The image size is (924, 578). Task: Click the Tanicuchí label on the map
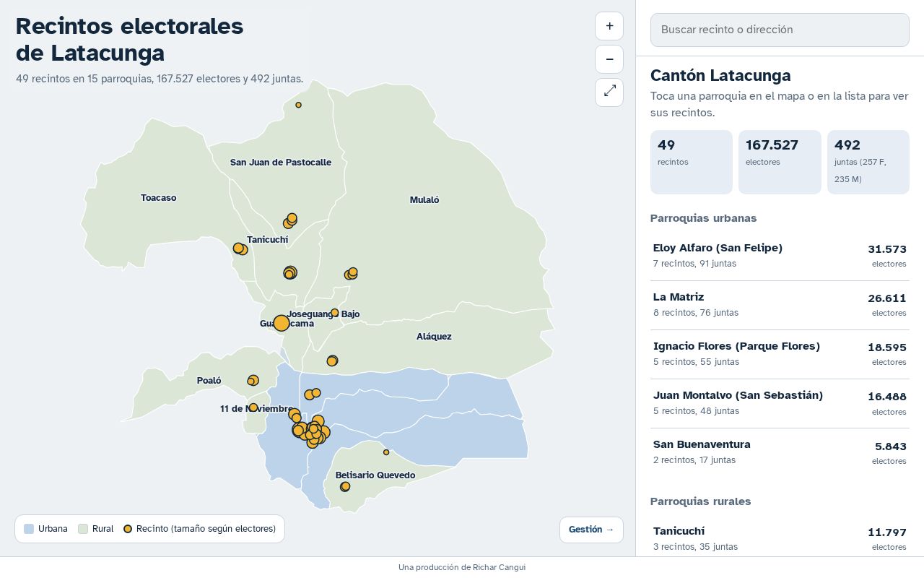pyautogui.click(x=268, y=240)
